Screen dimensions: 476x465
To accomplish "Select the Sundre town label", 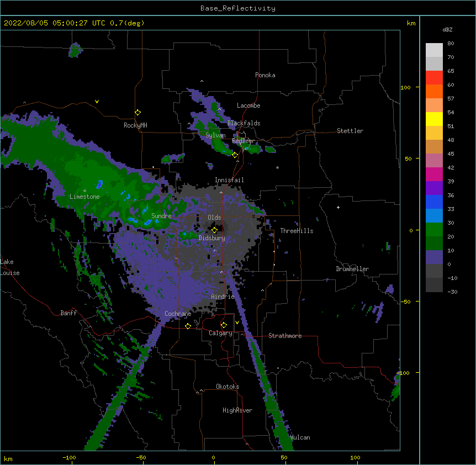I will (161, 216).
